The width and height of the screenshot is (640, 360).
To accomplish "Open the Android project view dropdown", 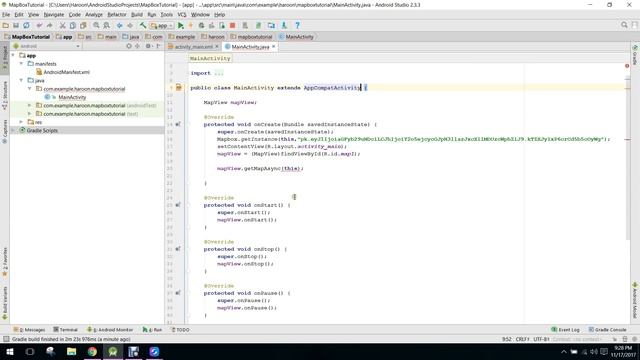I will coord(47,46).
